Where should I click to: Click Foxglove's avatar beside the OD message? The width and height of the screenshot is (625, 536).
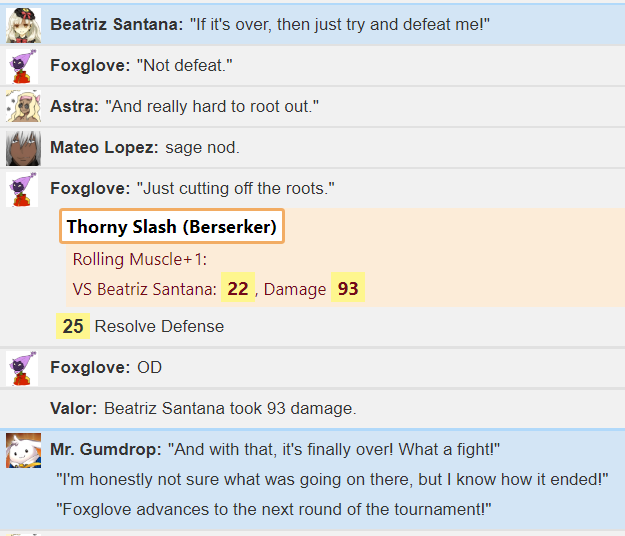tap(22, 368)
